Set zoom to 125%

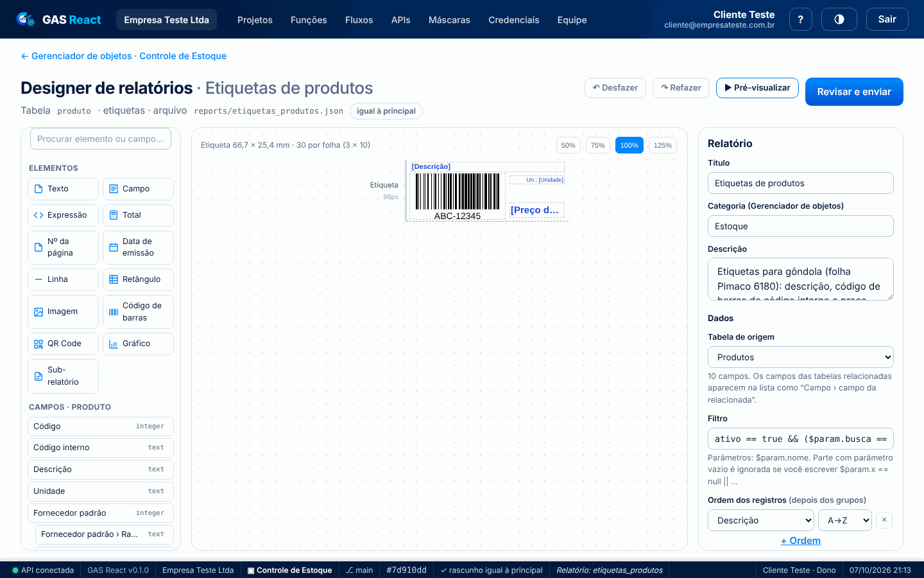pyautogui.click(x=662, y=145)
